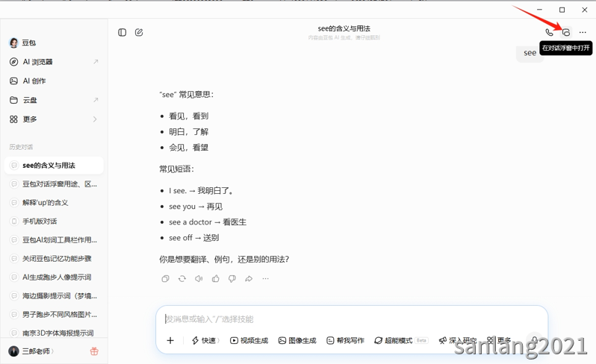Start a new chat with edit icon
Image resolution: width=596 pixels, height=364 pixels.
point(139,32)
